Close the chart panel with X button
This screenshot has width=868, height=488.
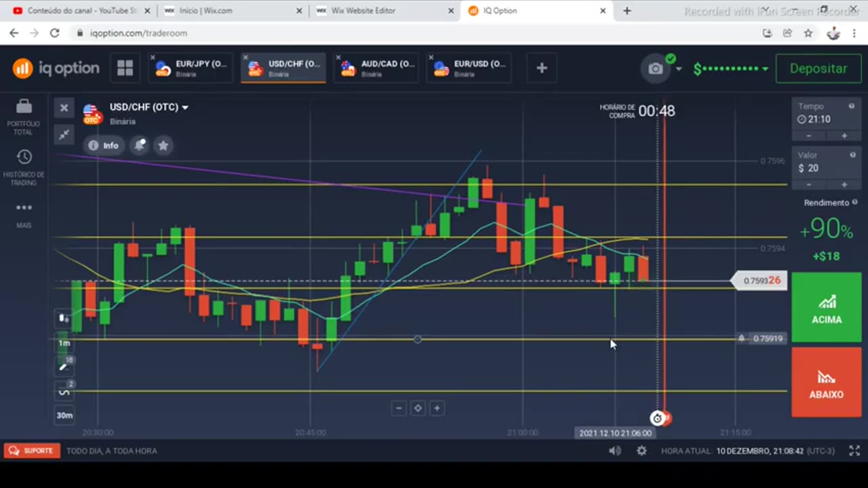click(64, 108)
